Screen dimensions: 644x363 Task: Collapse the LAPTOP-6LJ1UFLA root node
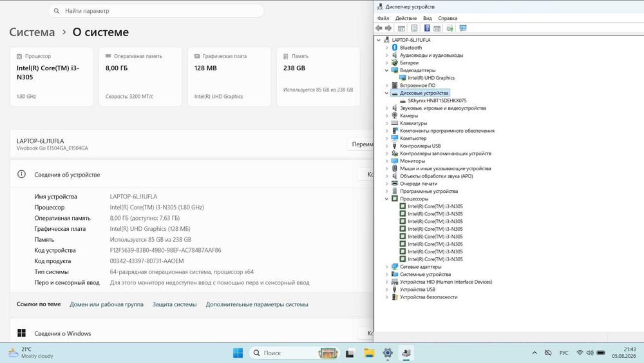coord(379,40)
